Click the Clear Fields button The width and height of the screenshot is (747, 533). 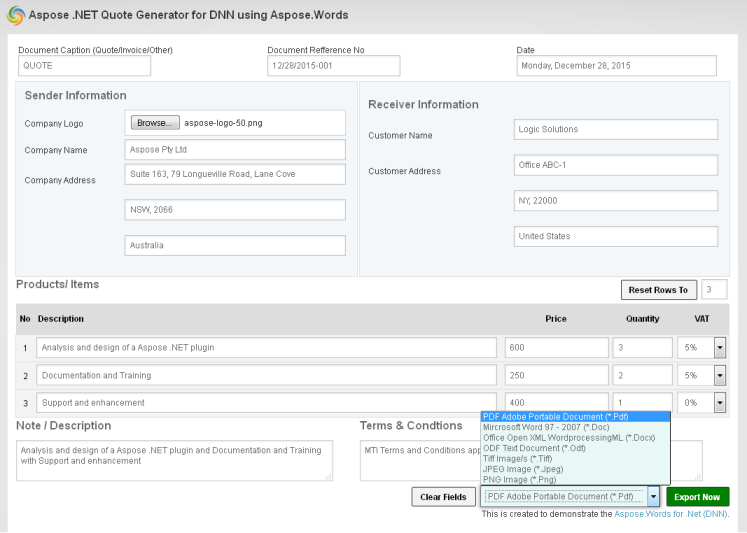pos(443,497)
